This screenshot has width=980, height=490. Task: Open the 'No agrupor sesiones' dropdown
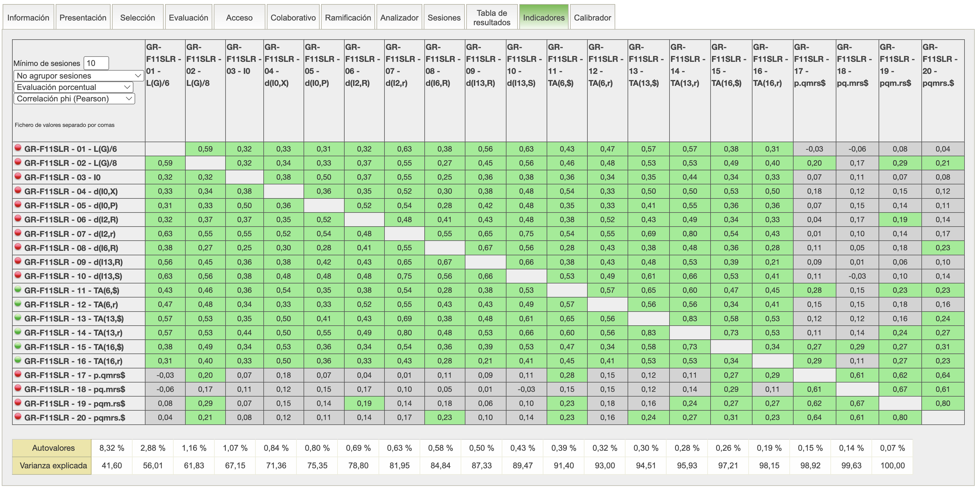click(x=79, y=76)
